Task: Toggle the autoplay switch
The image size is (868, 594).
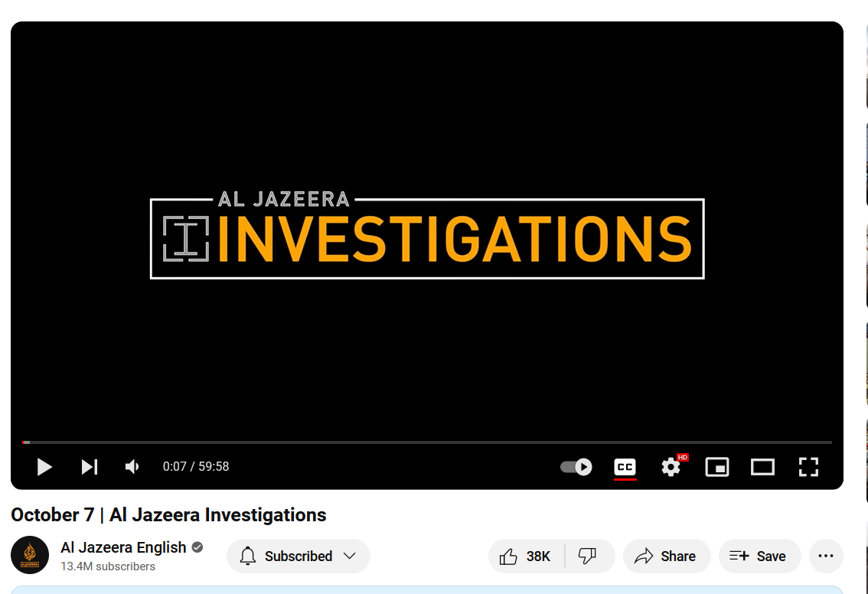Action: (576, 467)
